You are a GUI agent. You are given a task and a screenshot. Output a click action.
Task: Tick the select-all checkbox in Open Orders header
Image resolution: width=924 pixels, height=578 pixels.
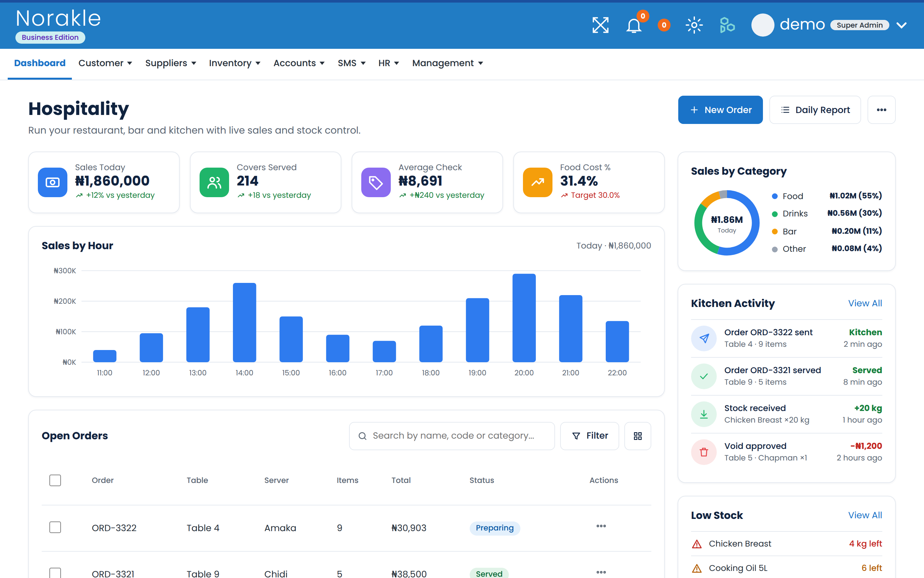(x=55, y=480)
